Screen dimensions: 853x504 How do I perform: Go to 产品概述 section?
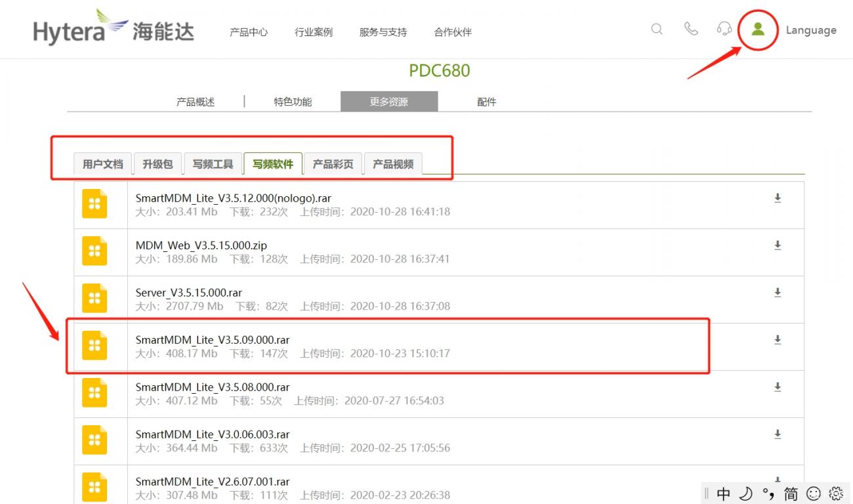pos(196,102)
